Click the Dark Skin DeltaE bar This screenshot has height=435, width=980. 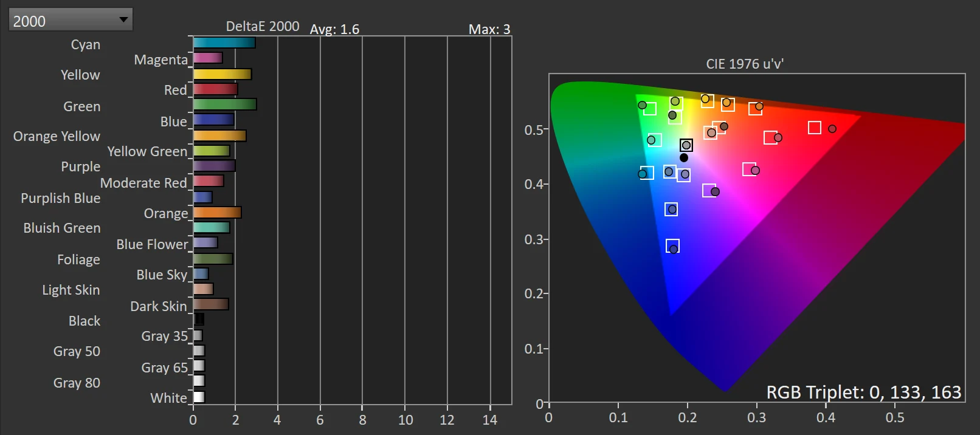211,304
